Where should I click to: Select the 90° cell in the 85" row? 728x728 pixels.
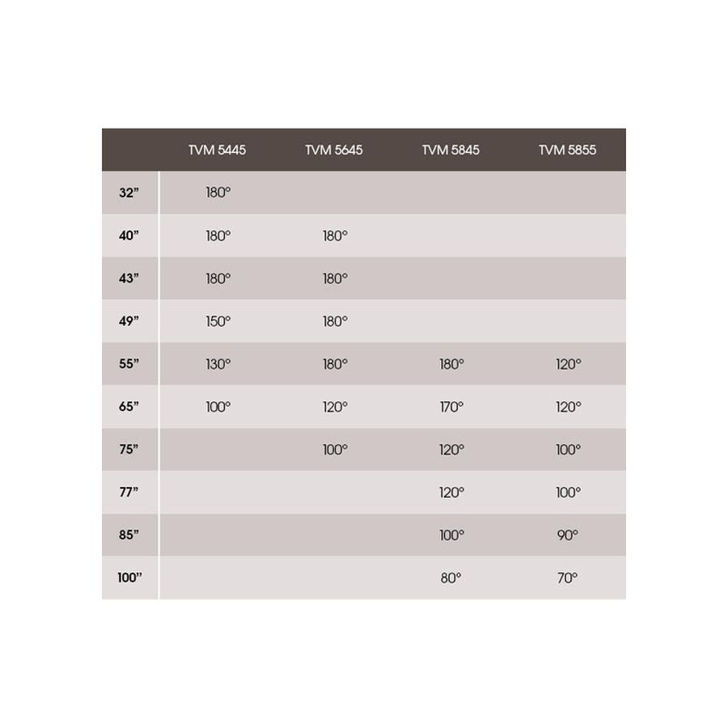point(568,535)
